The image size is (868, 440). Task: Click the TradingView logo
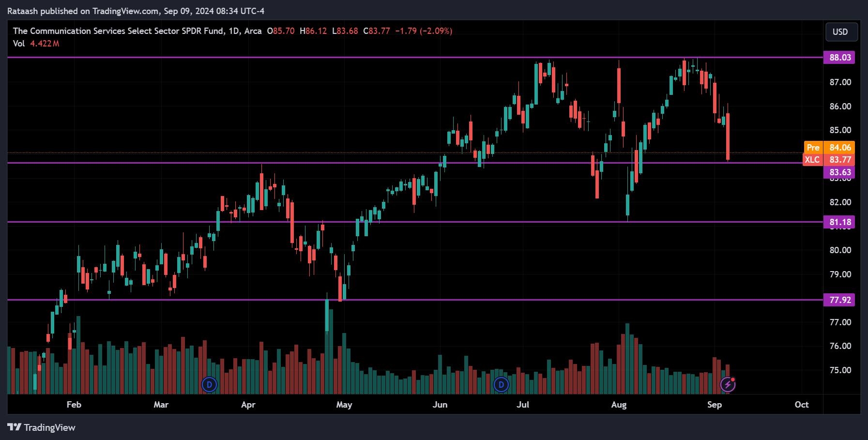[x=41, y=427]
